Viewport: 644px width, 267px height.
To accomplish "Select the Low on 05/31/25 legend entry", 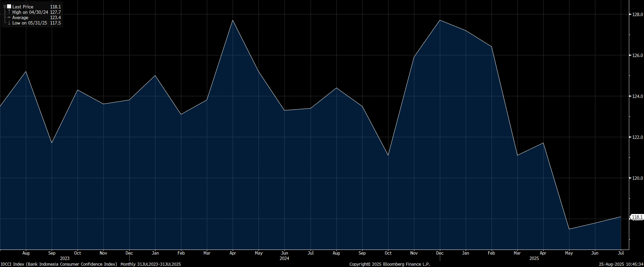I will click(x=30, y=23).
